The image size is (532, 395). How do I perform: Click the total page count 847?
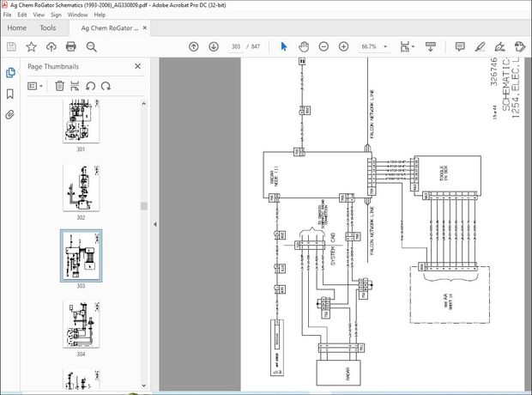[x=256, y=46]
